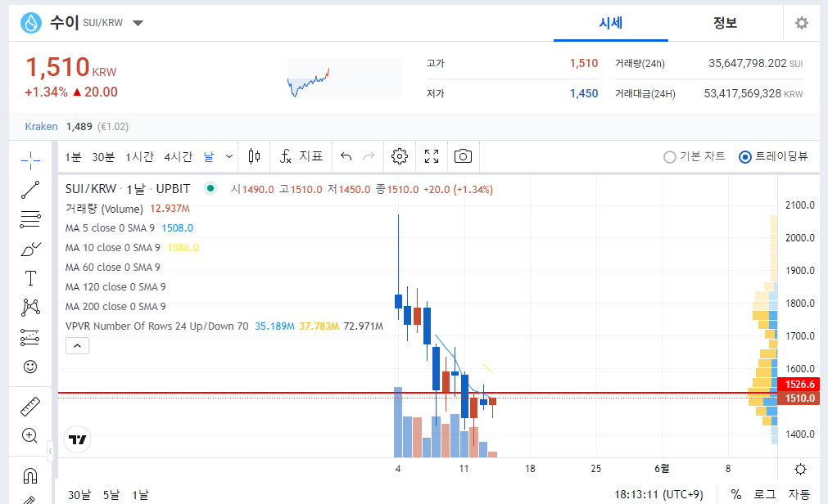The image size is (828, 504).
Task: Select the MA 120 close indicator legend
Action: [115, 286]
